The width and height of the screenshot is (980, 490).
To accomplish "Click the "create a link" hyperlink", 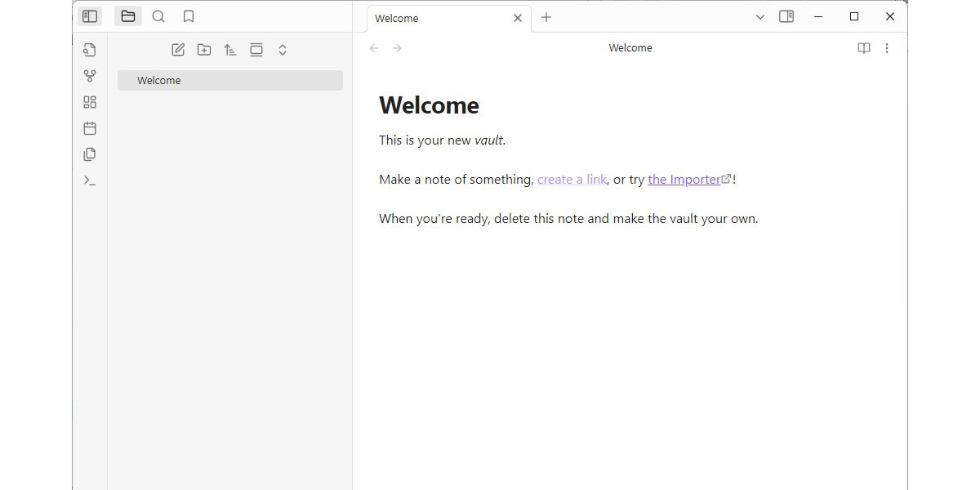I will pos(572,180).
